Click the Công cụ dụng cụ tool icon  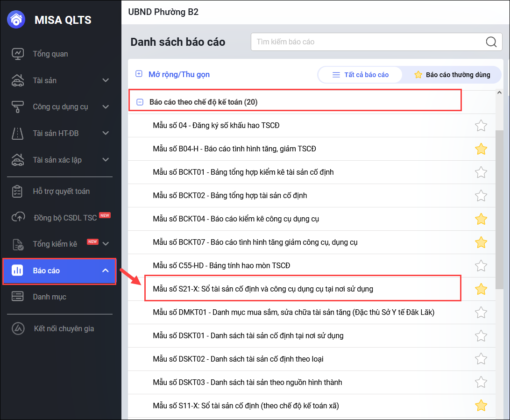[x=18, y=107]
